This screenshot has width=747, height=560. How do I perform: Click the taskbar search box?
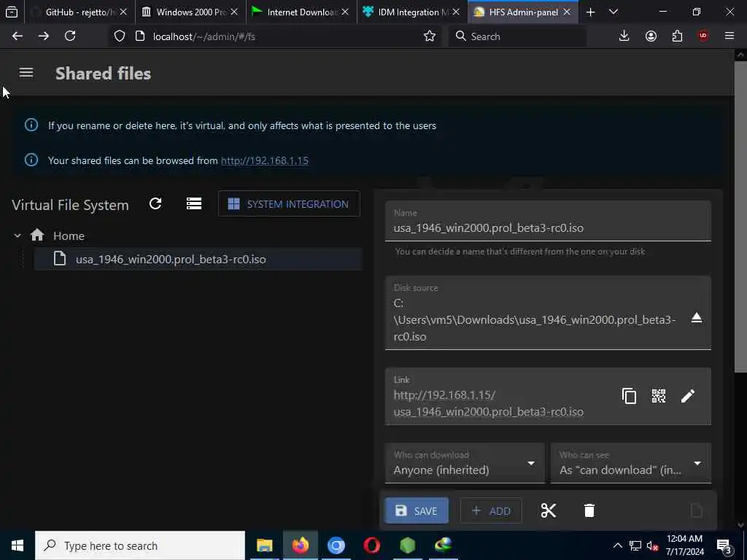[x=140, y=545]
